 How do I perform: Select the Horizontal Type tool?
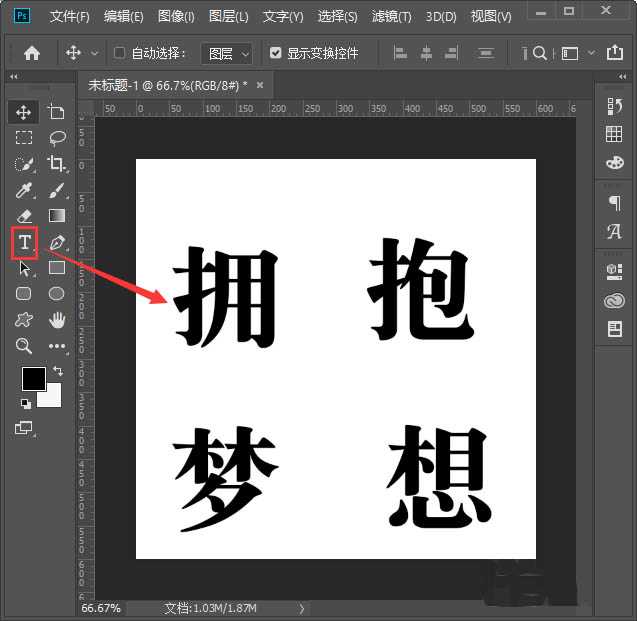point(25,242)
